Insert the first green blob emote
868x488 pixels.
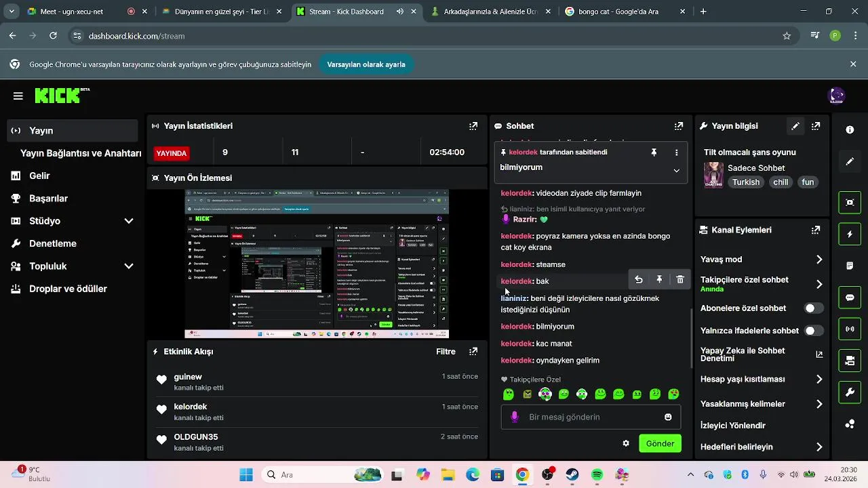pyautogui.click(x=509, y=394)
